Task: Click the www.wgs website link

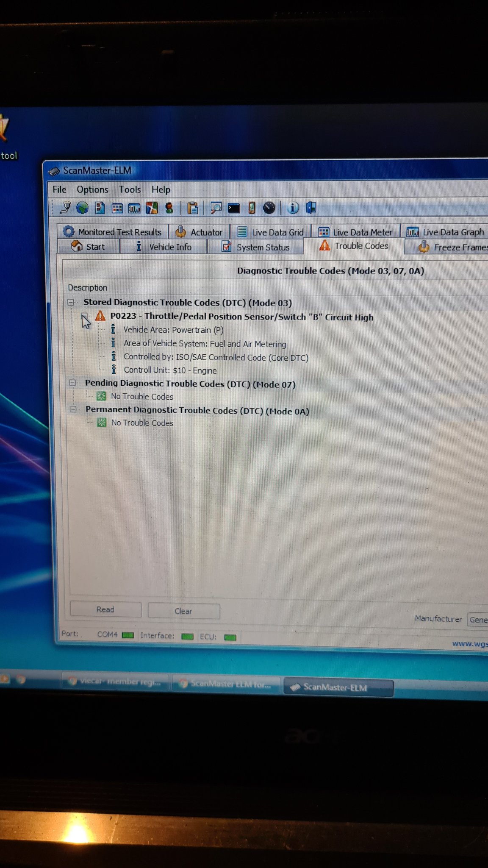Action: [x=470, y=644]
